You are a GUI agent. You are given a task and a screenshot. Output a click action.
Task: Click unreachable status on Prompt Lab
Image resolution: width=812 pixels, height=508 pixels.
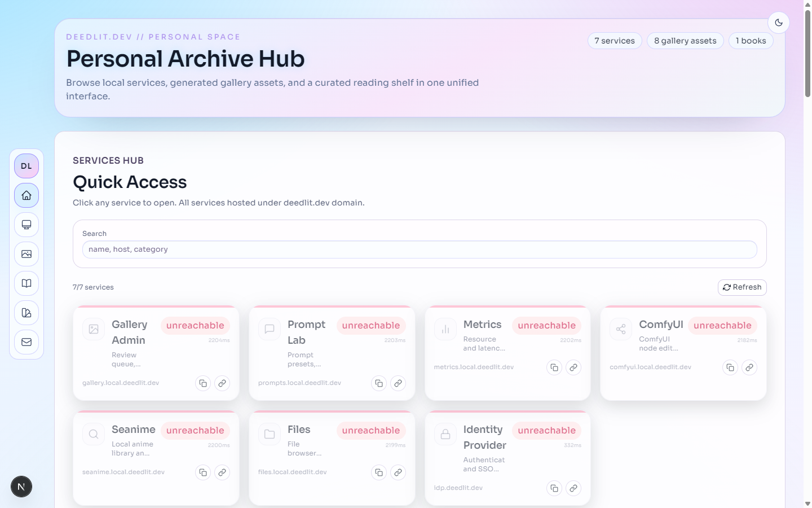tap(371, 326)
